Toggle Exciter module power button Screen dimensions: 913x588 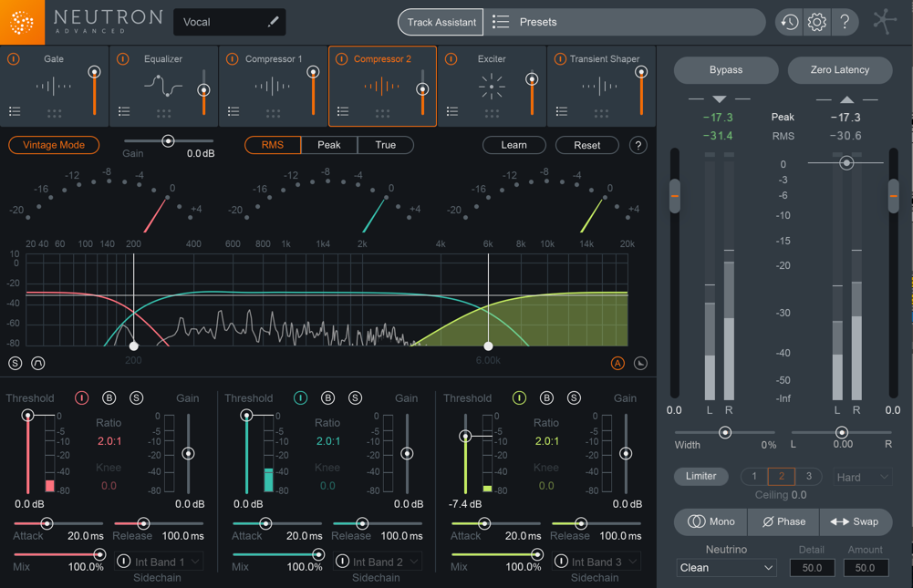click(x=451, y=58)
